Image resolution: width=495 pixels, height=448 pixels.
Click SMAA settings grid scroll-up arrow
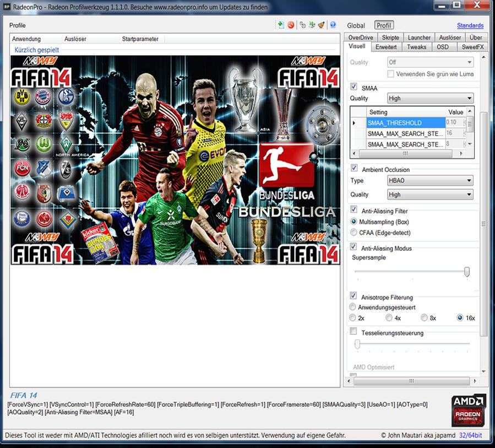click(x=470, y=111)
